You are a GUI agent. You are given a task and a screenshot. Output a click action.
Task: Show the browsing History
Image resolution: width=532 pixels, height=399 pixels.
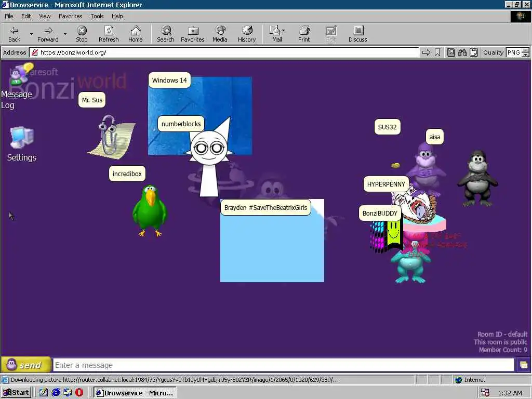(247, 34)
